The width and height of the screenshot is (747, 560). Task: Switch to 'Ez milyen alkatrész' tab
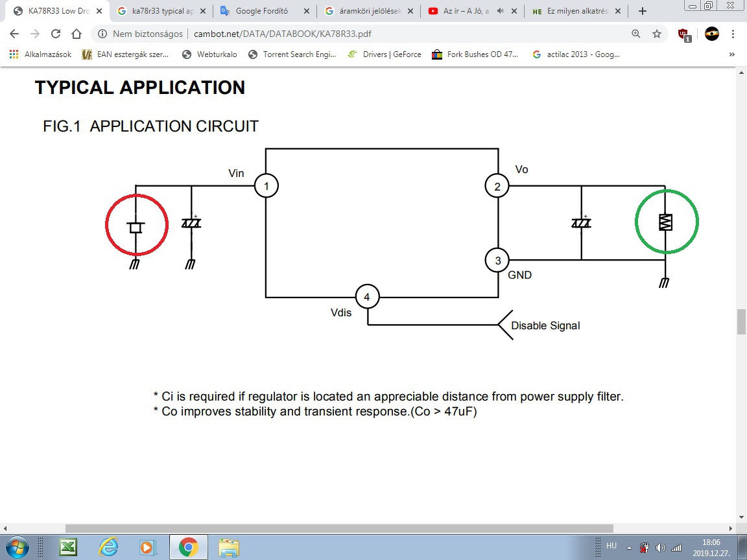click(576, 11)
